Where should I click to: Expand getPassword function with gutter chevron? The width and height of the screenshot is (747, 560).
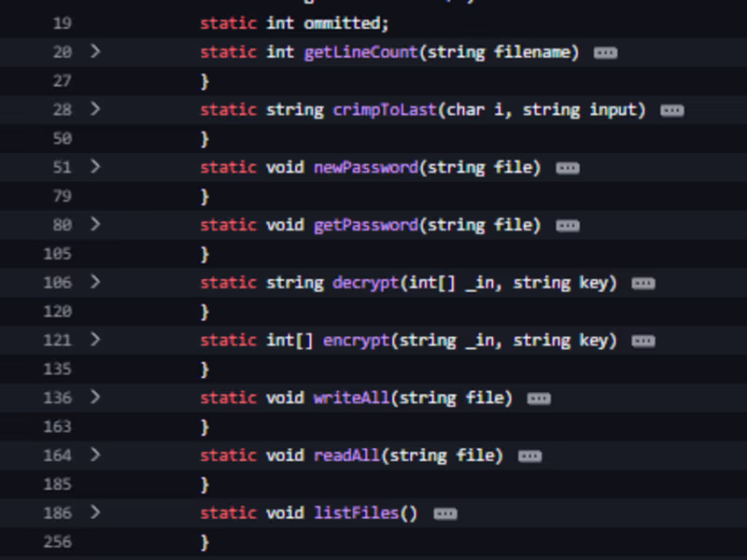[94, 225]
